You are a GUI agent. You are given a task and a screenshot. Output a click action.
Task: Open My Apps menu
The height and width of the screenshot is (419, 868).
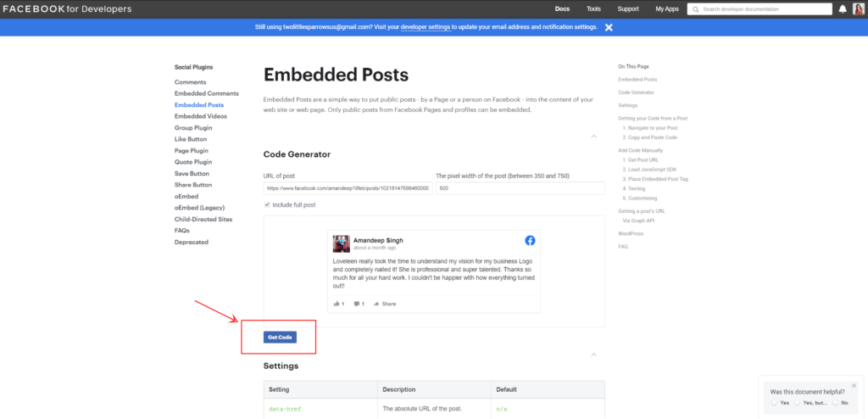[667, 8]
